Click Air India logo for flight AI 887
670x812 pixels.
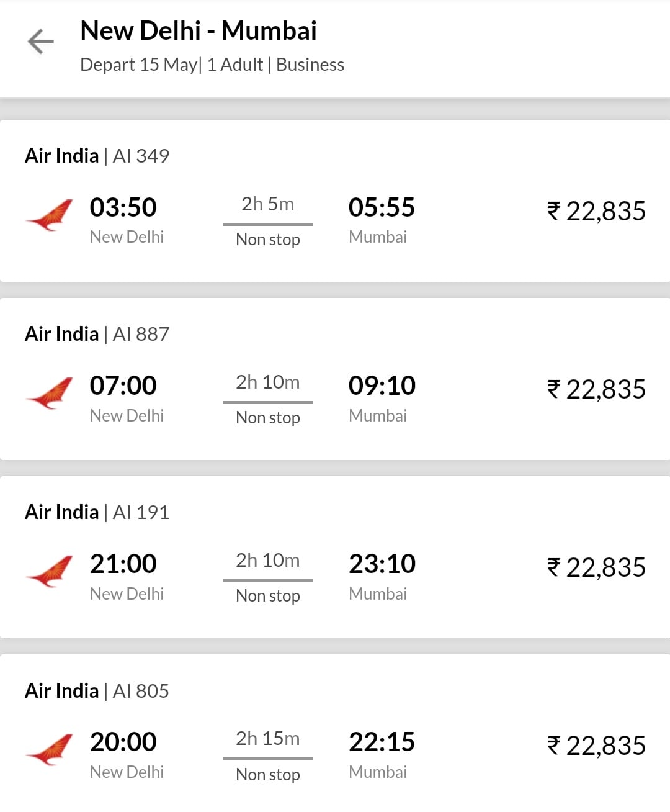tap(50, 393)
